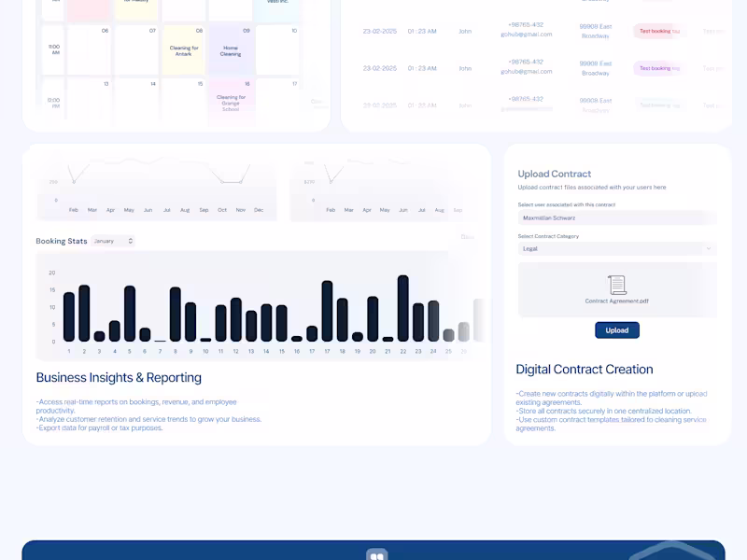Click the Business Insights & Reporting heading

[119, 377]
